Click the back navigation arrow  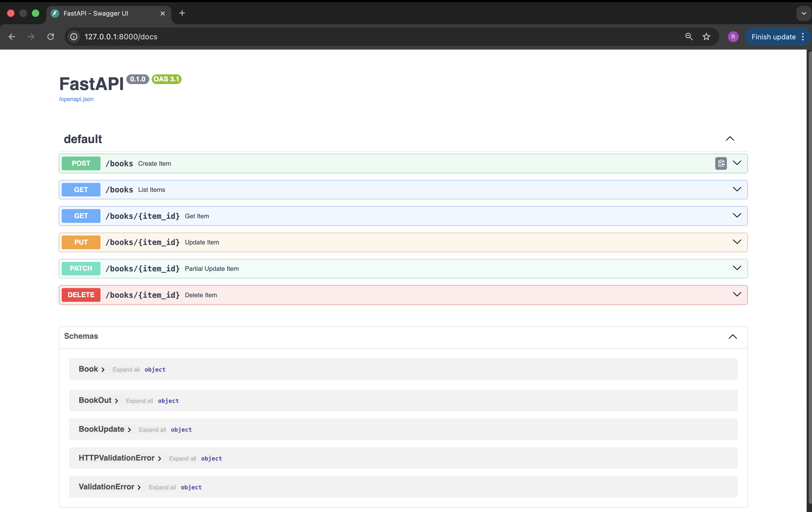pyautogui.click(x=12, y=36)
